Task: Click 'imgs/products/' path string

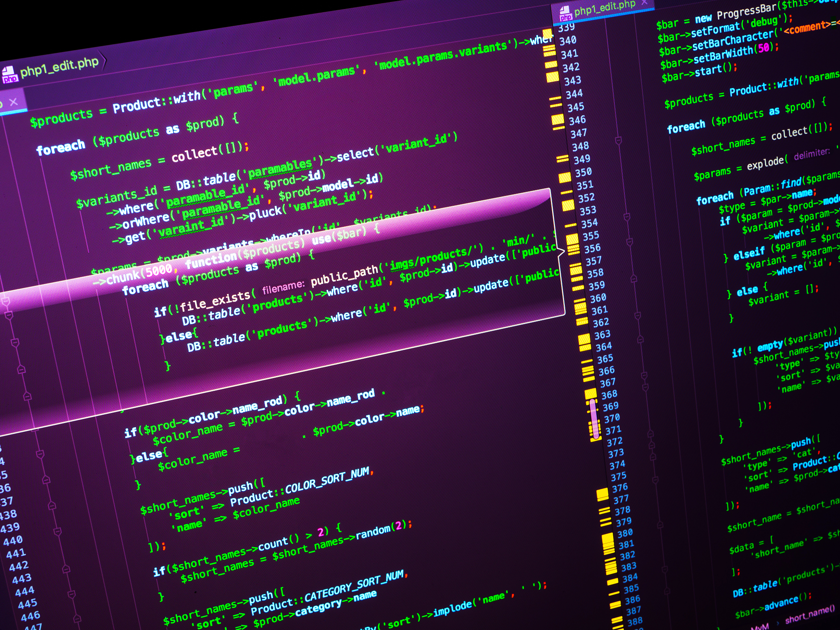Action: (x=432, y=258)
